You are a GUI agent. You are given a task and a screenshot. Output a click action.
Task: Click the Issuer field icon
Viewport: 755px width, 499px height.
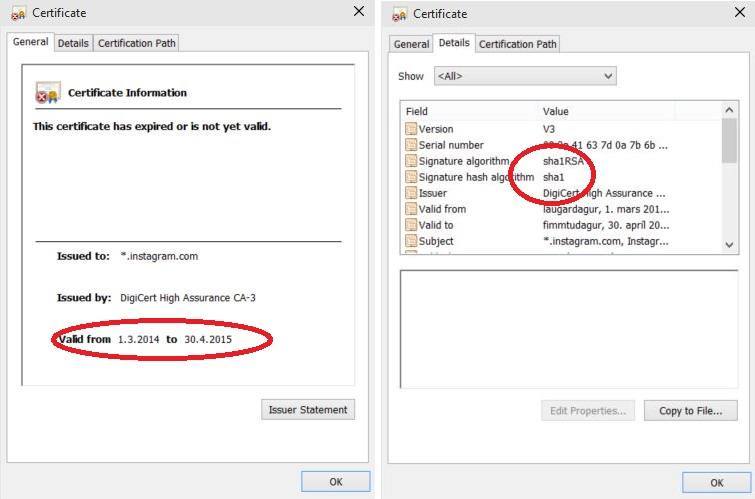click(x=411, y=193)
